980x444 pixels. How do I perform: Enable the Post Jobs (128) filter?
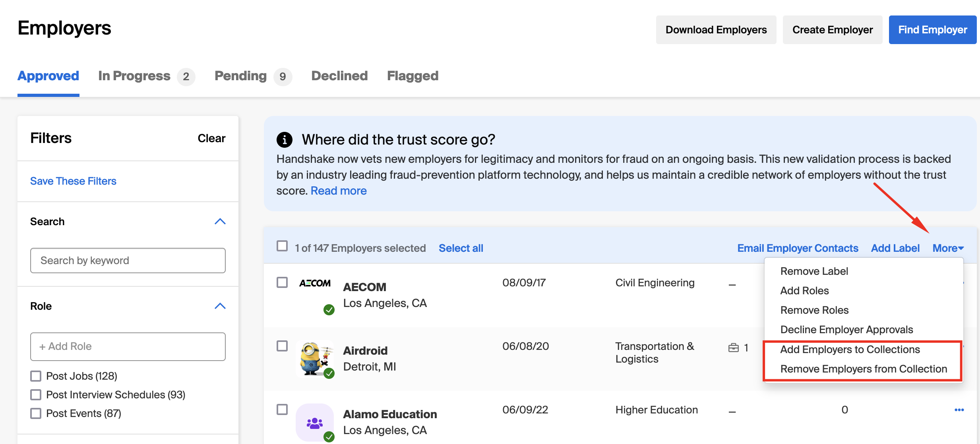pyautogui.click(x=36, y=376)
